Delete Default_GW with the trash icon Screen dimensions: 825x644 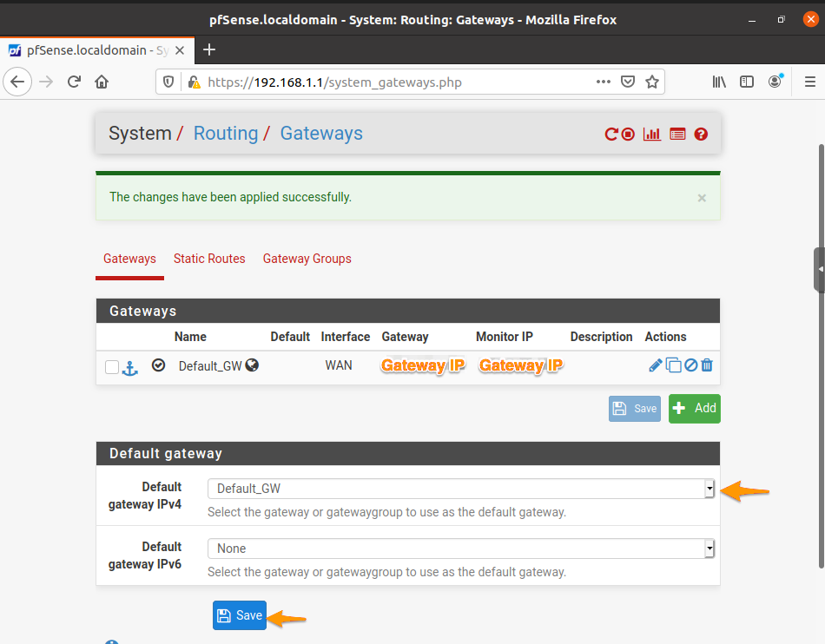tap(706, 365)
